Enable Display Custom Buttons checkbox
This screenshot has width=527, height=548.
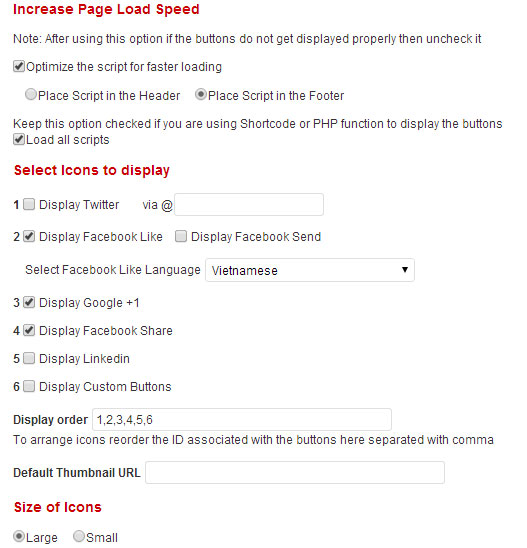click(x=29, y=386)
